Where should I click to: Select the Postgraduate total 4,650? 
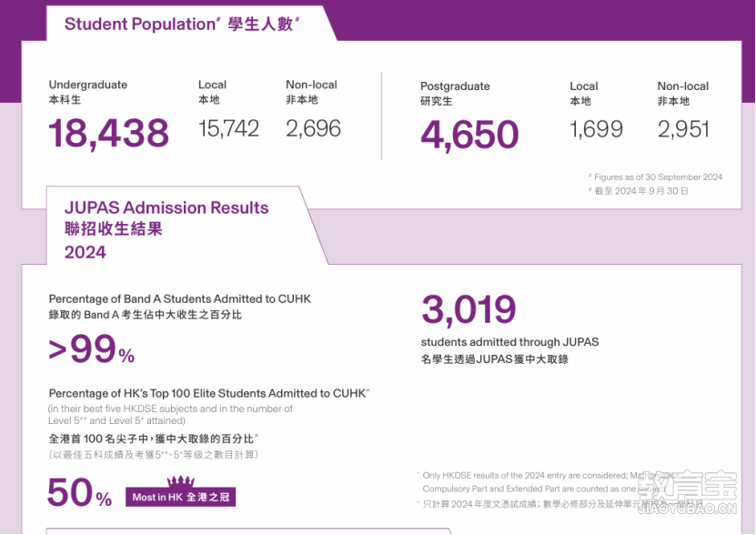coord(469,135)
